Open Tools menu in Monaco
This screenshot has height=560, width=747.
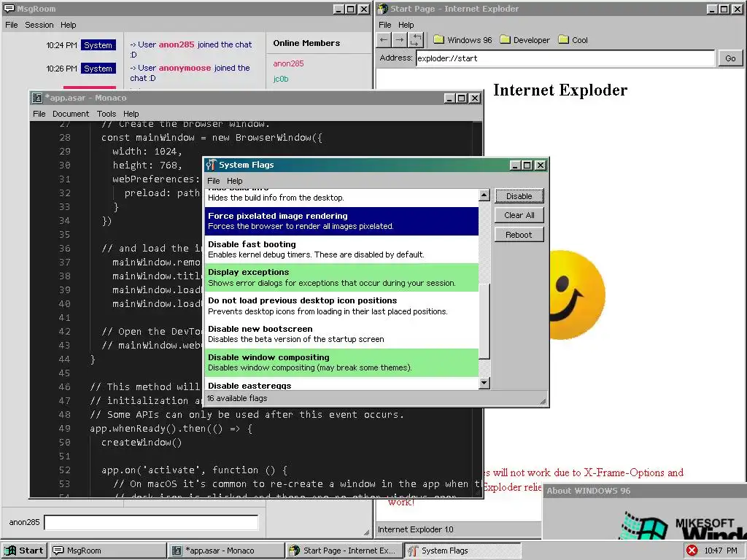pyautogui.click(x=107, y=114)
